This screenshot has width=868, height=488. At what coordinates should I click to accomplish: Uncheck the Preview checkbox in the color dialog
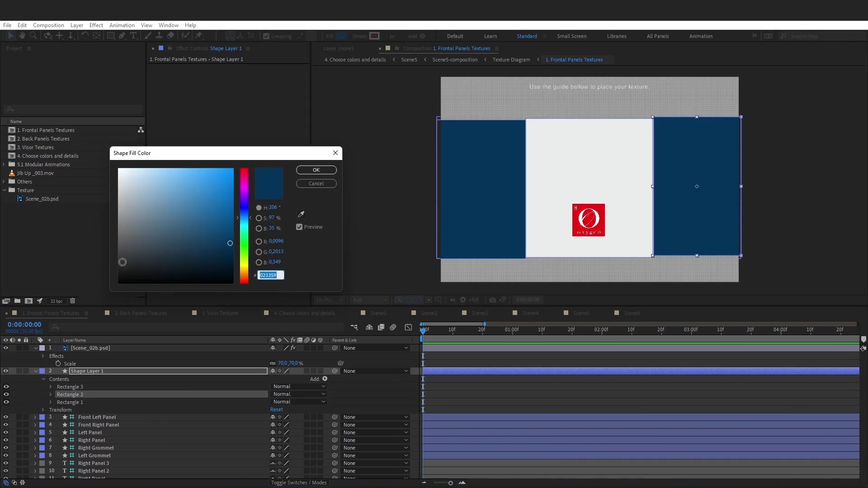299,227
